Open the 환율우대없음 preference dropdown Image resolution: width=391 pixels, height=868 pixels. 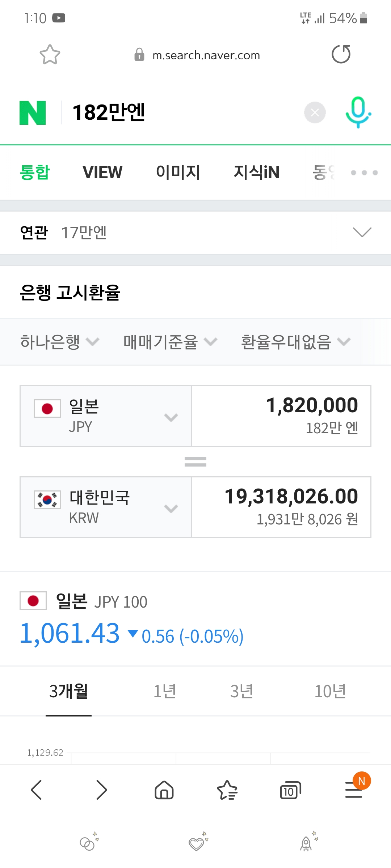pyautogui.click(x=295, y=342)
